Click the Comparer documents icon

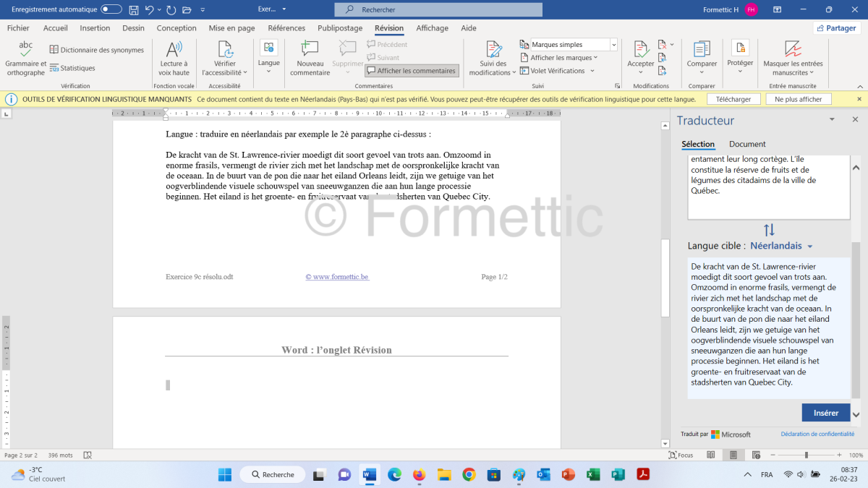pyautogui.click(x=702, y=49)
